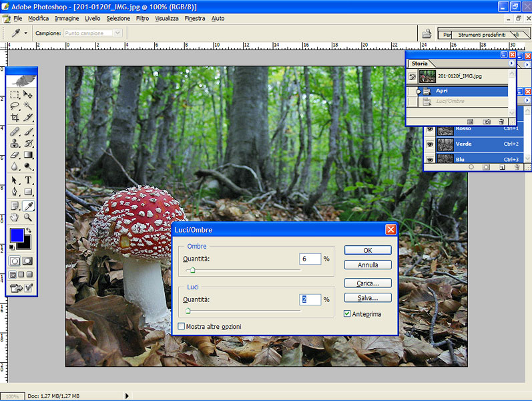The height and width of the screenshot is (401, 532).
Task: Select the Crop tool
Action: pyautogui.click(x=15, y=118)
